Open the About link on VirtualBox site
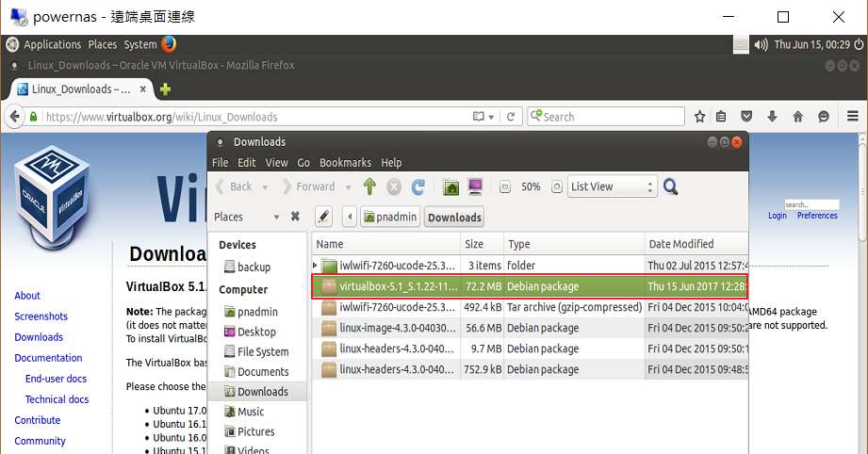868x454 pixels. [27, 296]
